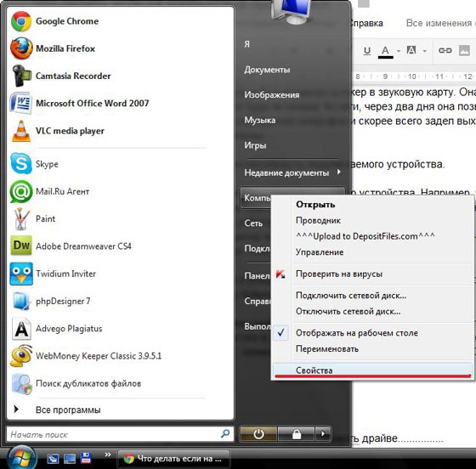The image size is (476, 469).
Task: Click the power button icon
Action: coord(258,434)
